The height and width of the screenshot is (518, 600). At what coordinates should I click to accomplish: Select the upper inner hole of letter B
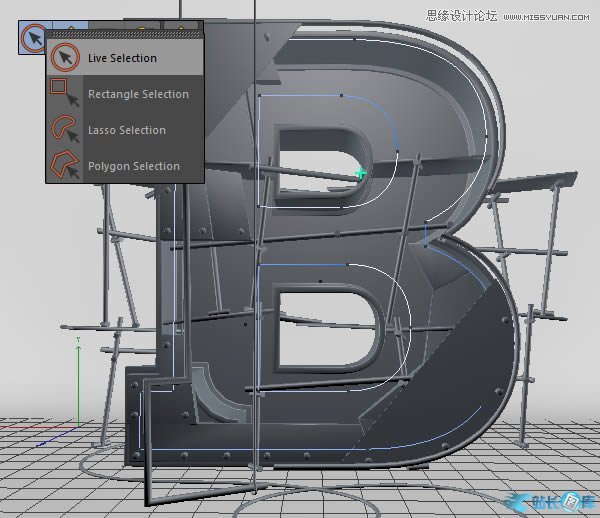point(310,148)
